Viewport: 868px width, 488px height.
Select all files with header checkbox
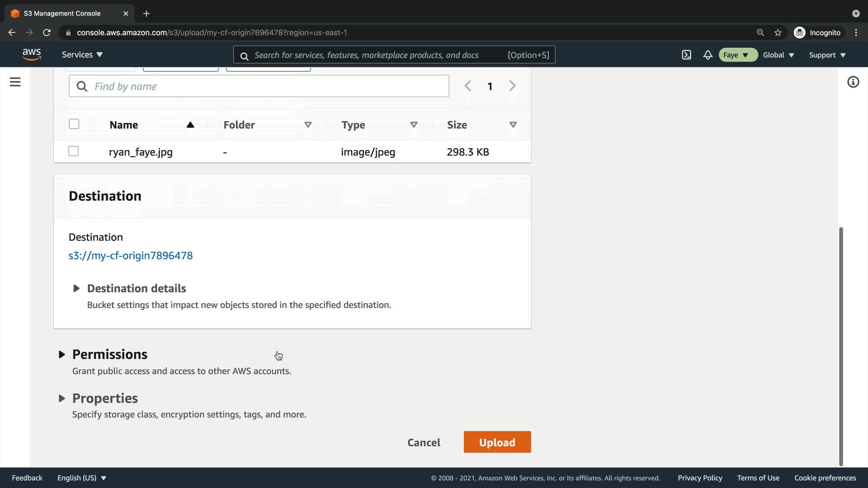point(74,124)
